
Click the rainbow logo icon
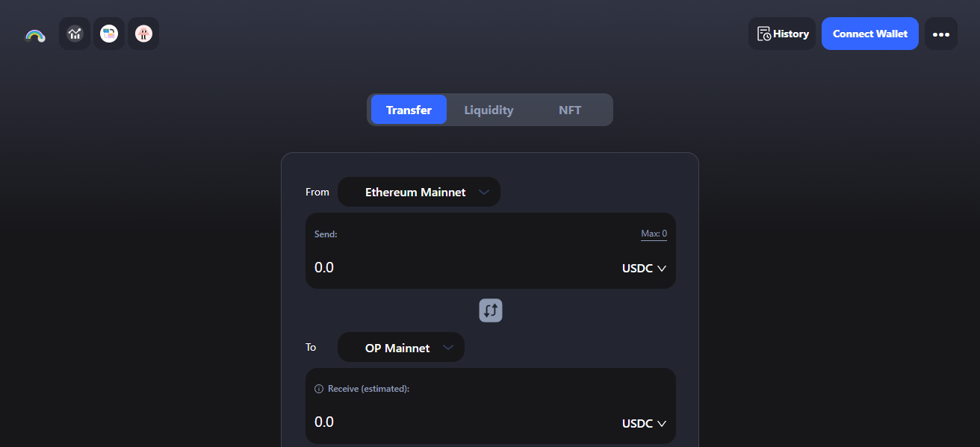click(35, 34)
